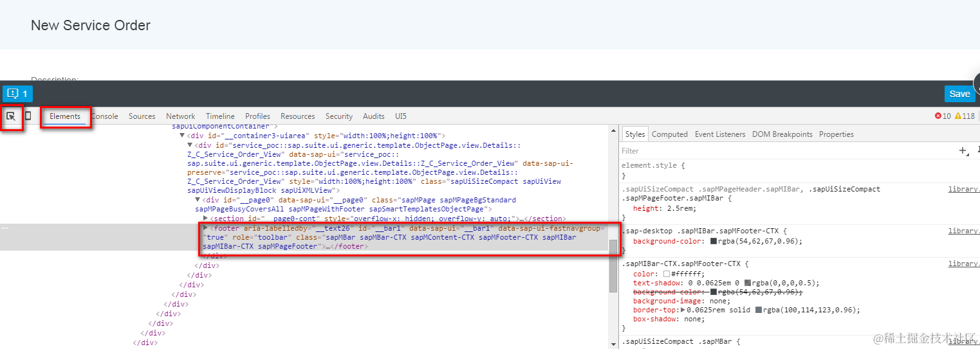Click the text-shadow rgba(0,0,0,0.5) swatch

click(x=747, y=283)
